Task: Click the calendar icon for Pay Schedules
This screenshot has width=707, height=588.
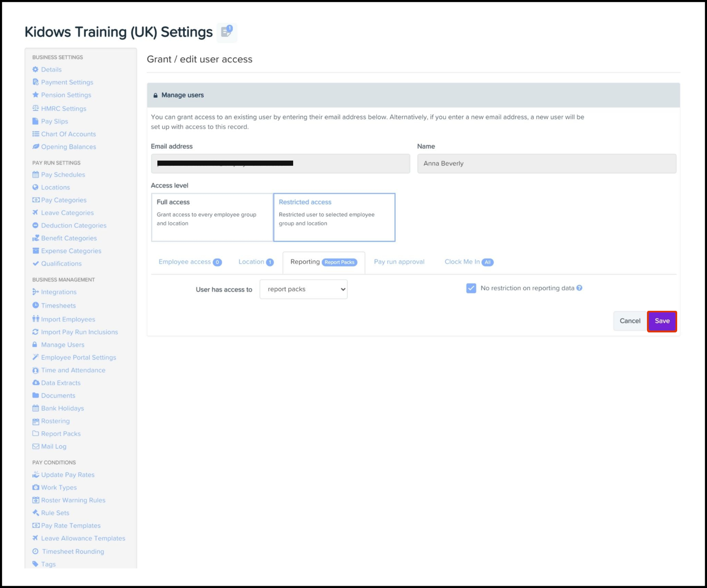Action: coord(35,174)
